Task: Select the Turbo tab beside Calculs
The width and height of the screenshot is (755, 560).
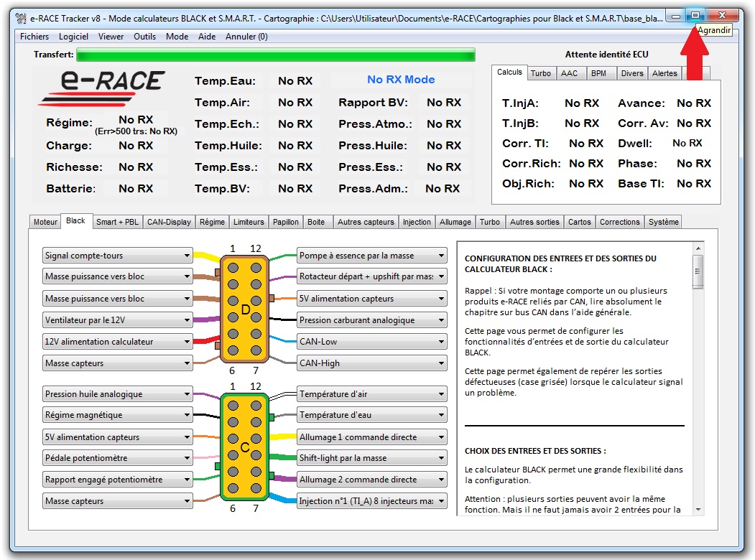Action: pyautogui.click(x=540, y=73)
